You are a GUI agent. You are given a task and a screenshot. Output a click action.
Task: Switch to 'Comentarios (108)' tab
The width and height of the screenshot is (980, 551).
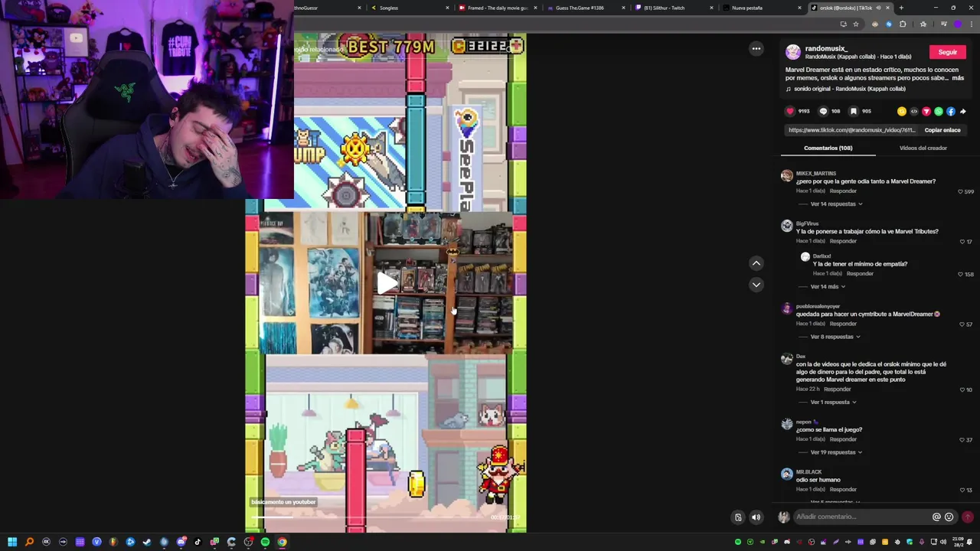click(x=828, y=148)
